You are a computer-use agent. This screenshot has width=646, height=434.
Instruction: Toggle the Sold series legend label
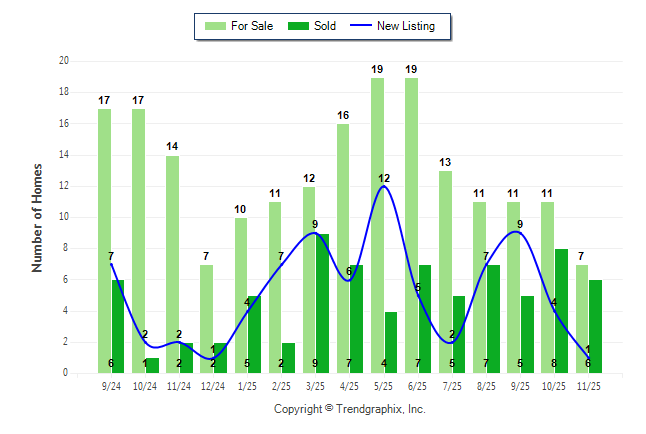coord(324,26)
